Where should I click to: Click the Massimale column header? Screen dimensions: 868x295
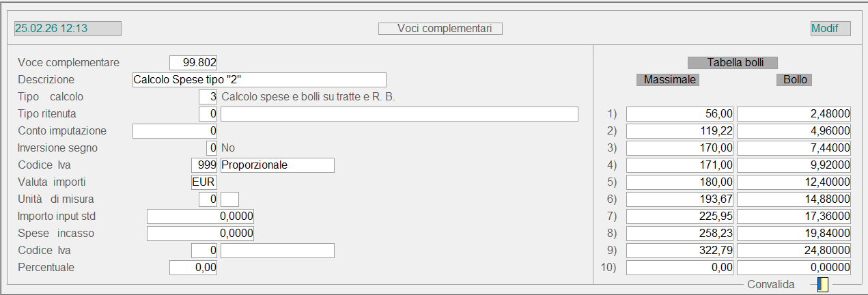[x=667, y=80]
